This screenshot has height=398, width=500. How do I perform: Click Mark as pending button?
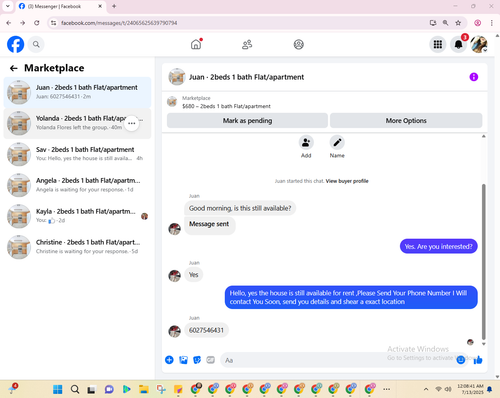pos(247,121)
